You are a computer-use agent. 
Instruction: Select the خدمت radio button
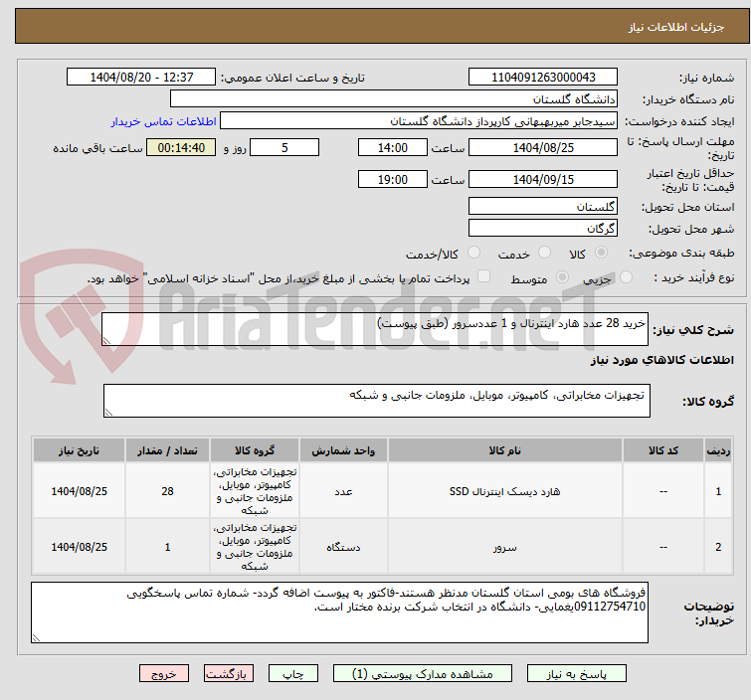coord(544,253)
